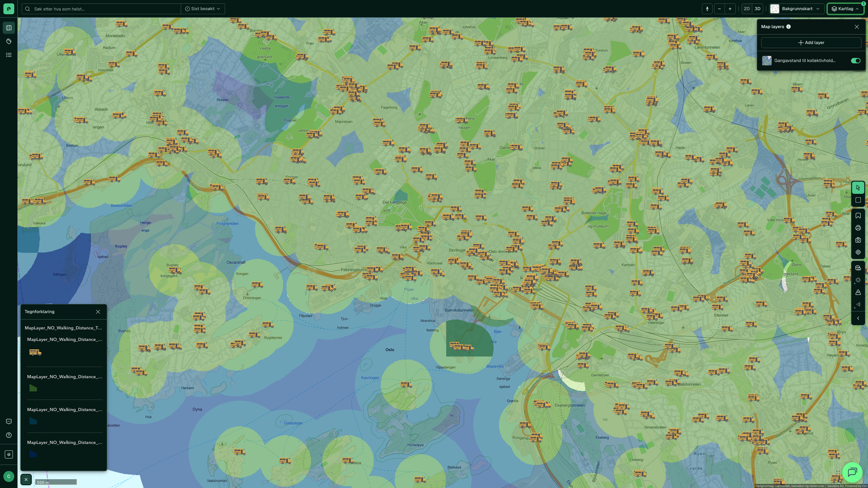
Task: Close the Map layers panel
Action: [x=857, y=27]
